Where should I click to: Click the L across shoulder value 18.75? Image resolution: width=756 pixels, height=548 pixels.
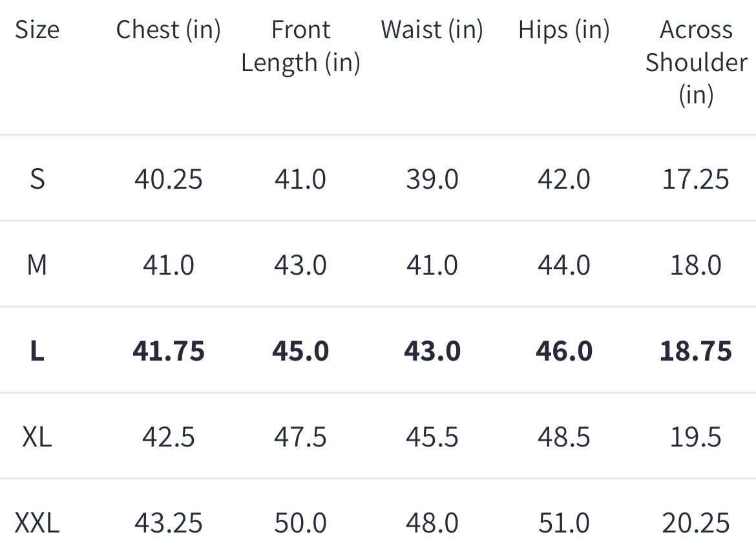click(x=696, y=351)
